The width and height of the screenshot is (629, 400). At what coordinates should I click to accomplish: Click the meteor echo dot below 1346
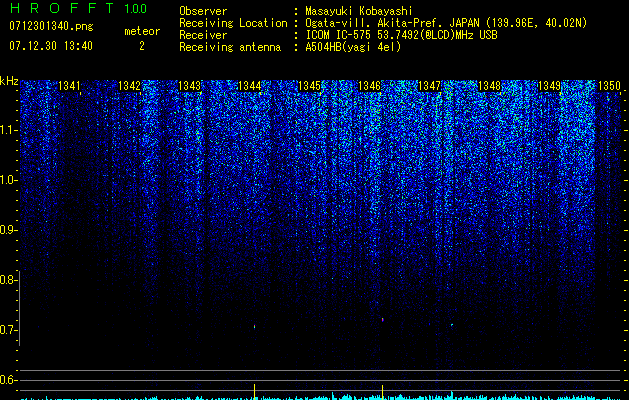pos(383,320)
